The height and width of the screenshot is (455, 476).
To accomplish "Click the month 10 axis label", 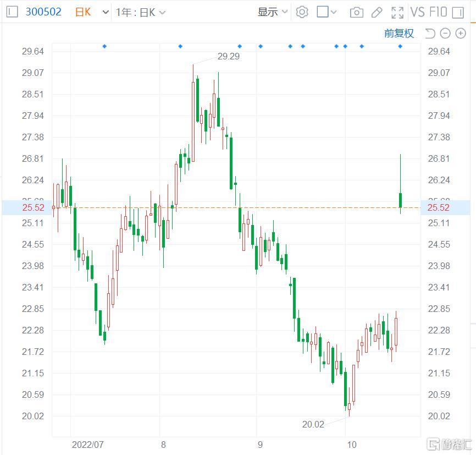I will (352, 445).
